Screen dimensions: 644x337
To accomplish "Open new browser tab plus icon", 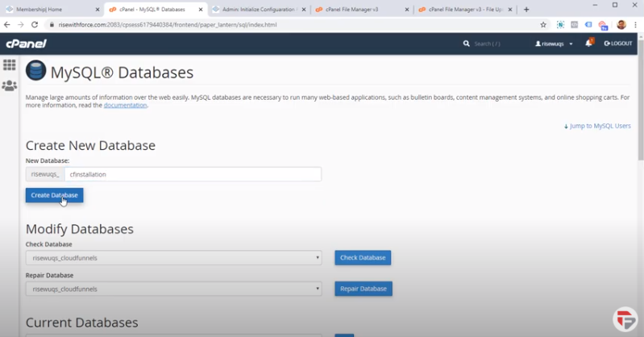I will click(x=526, y=10).
